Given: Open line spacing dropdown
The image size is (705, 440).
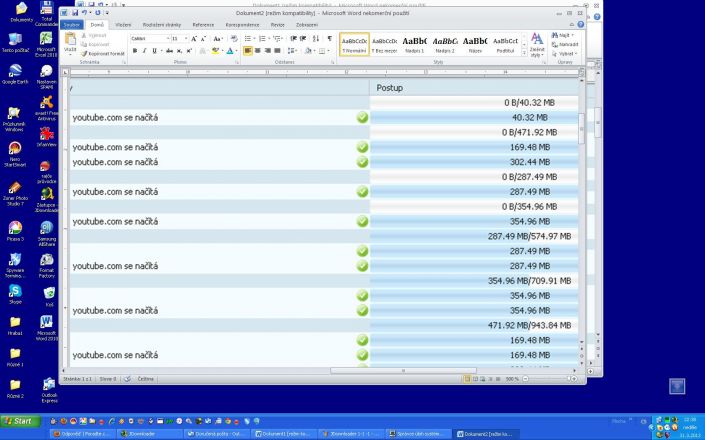Looking at the screenshot, I should click(292, 51).
